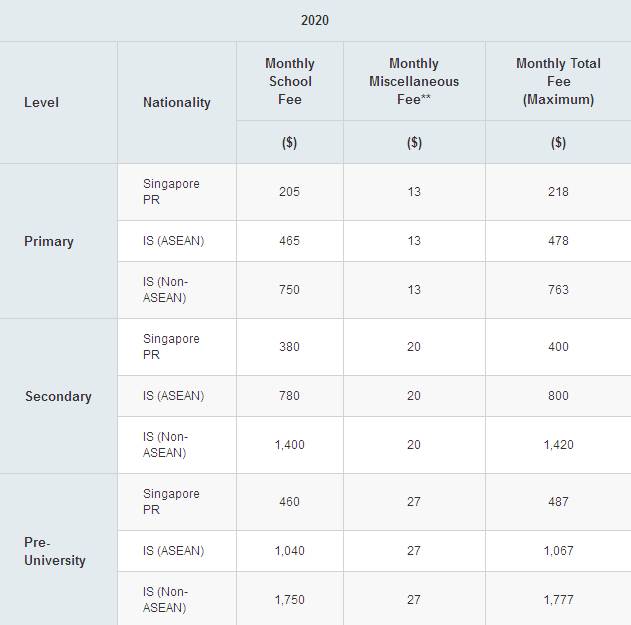Image resolution: width=631 pixels, height=625 pixels.
Task: Click the 1,040 school fee cell
Action: [x=289, y=551]
